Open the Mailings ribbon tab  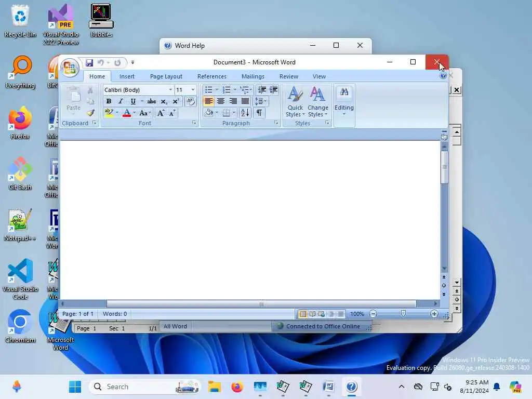[253, 77]
